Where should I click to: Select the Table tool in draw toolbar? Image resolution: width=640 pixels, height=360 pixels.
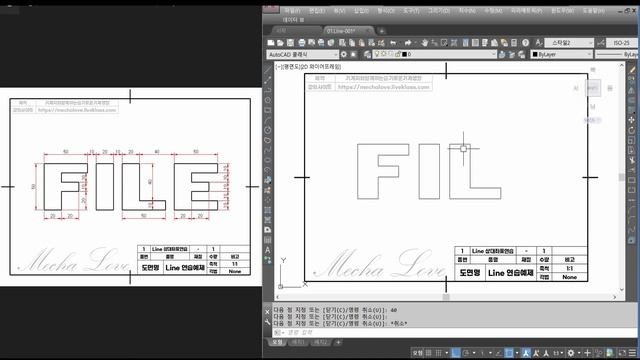268,240
